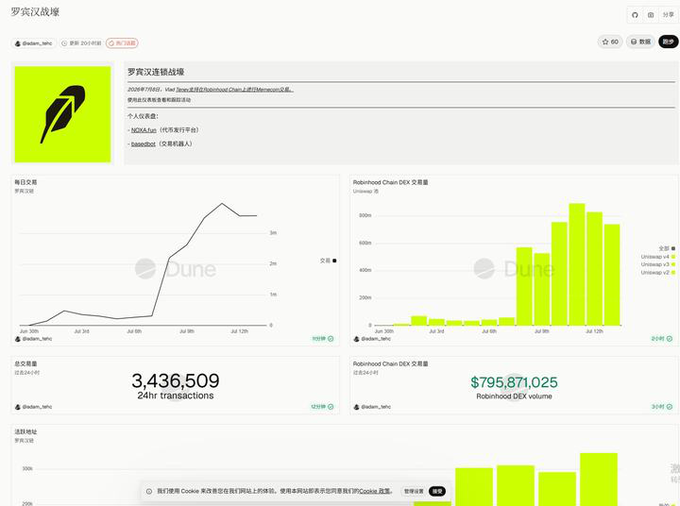Click the 分享 share button
The image size is (680, 506).
coord(668,15)
